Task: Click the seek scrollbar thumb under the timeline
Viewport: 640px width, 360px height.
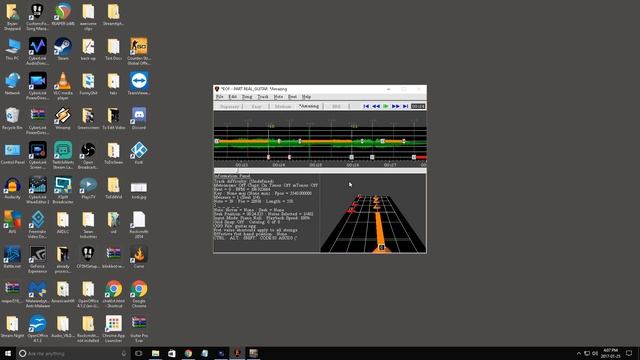Action: click(226, 170)
